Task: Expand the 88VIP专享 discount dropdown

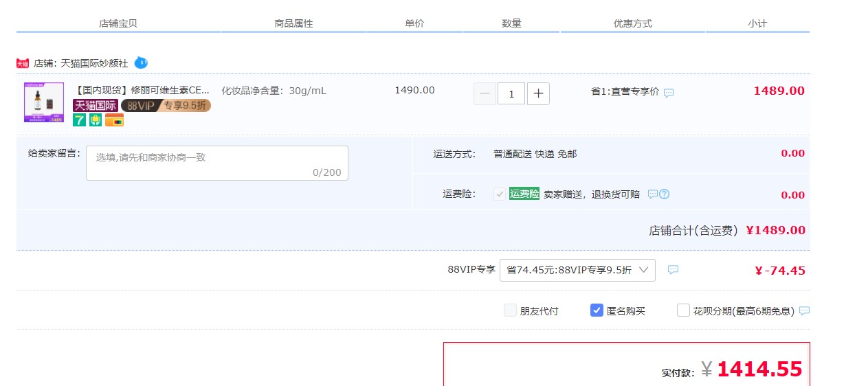Action: (577, 270)
